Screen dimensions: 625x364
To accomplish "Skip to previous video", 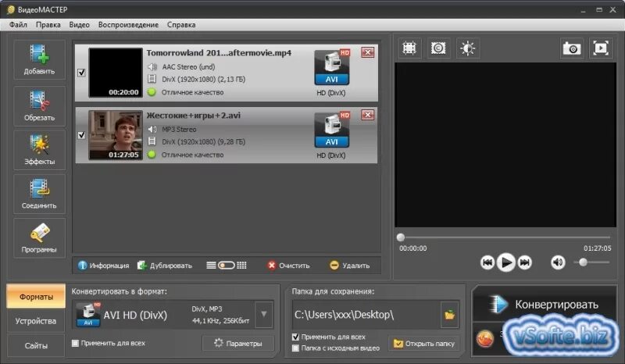I will coord(487,262).
